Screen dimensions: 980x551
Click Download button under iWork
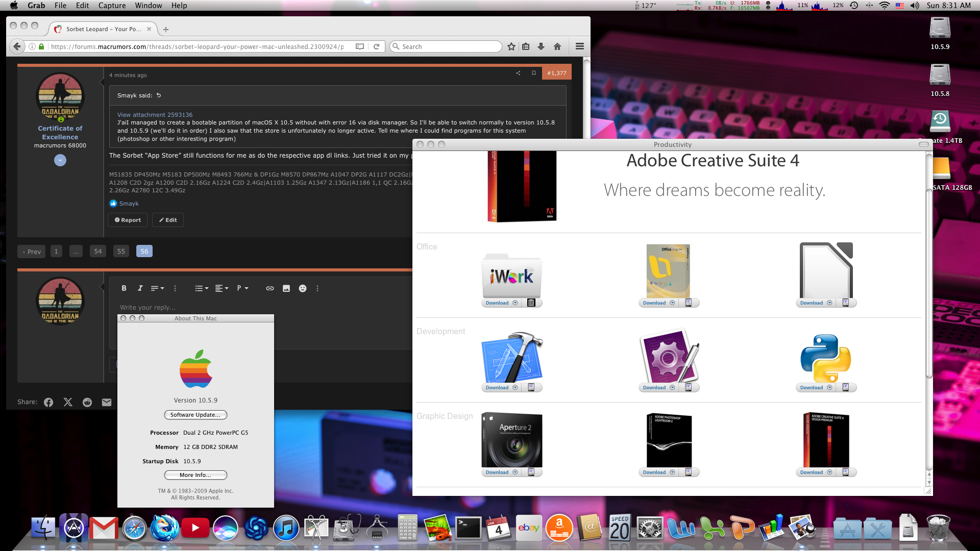coord(497,303)
